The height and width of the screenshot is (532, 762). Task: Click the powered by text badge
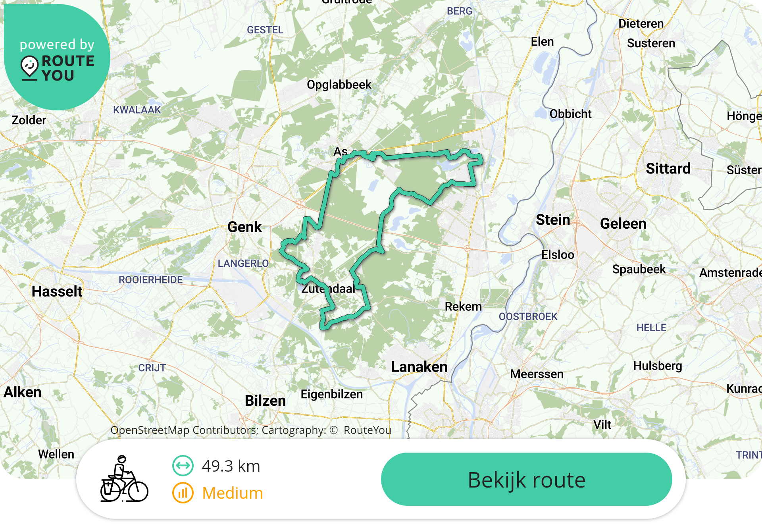click(57, 44)
